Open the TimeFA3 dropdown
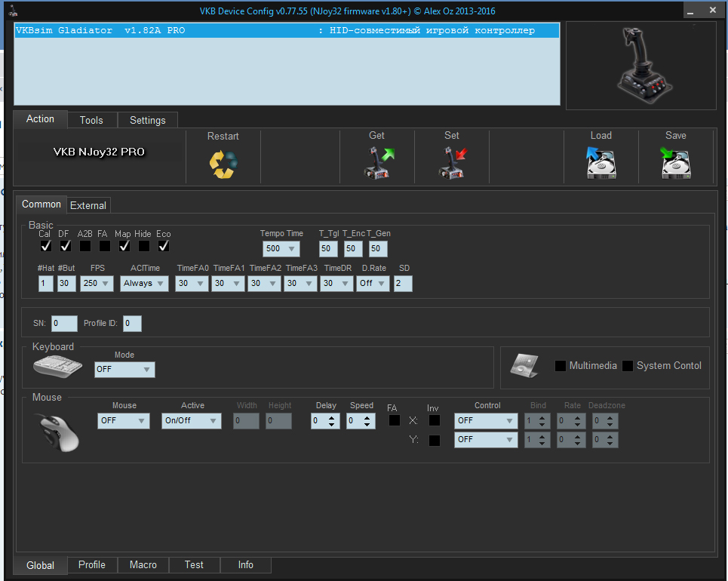Screen dimensions: 728x581 click(300, 283)
